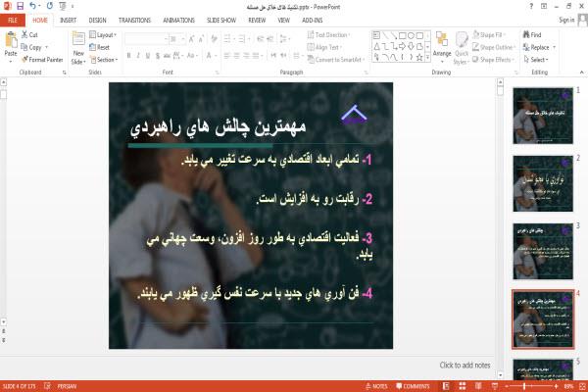Toggle Underline formatting

click(148, 56)
